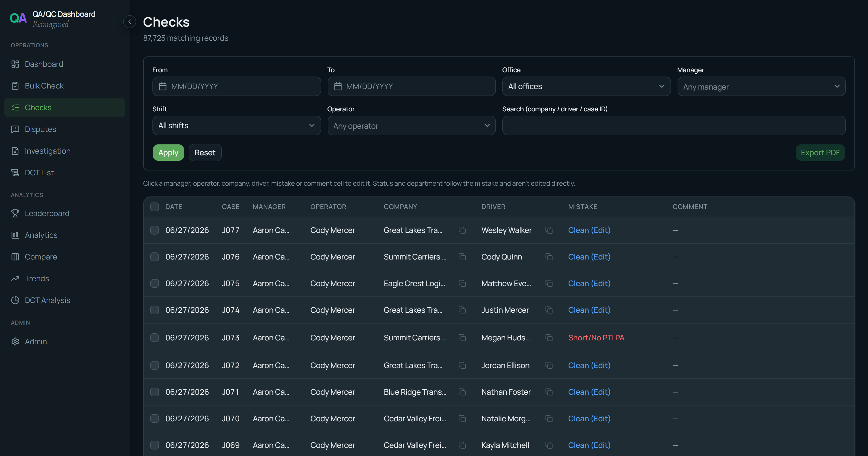Copy company name in row J073
868x456 pixels.
[x=462, y=338]
